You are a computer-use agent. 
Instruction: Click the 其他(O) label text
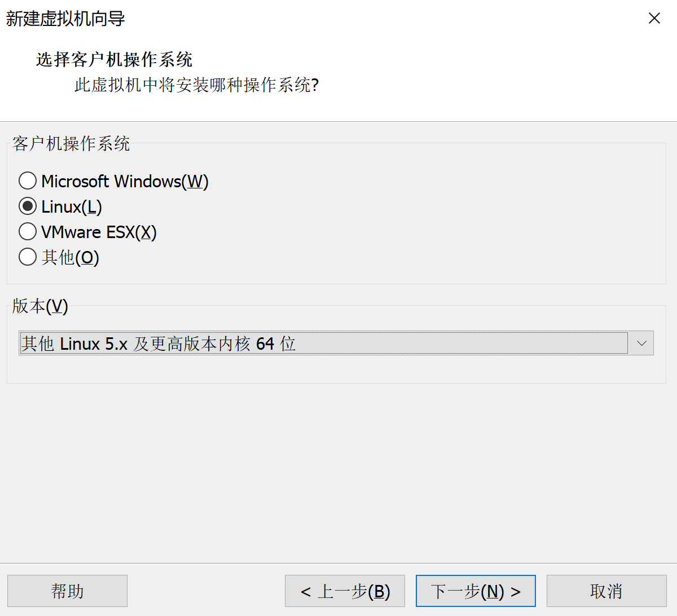click(x=71, y=258)
